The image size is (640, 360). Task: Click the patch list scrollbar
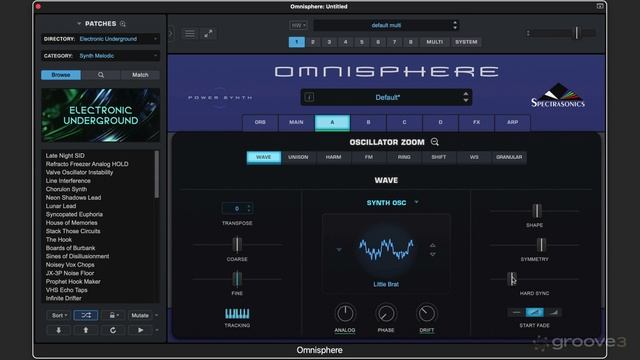click(157, 174)
